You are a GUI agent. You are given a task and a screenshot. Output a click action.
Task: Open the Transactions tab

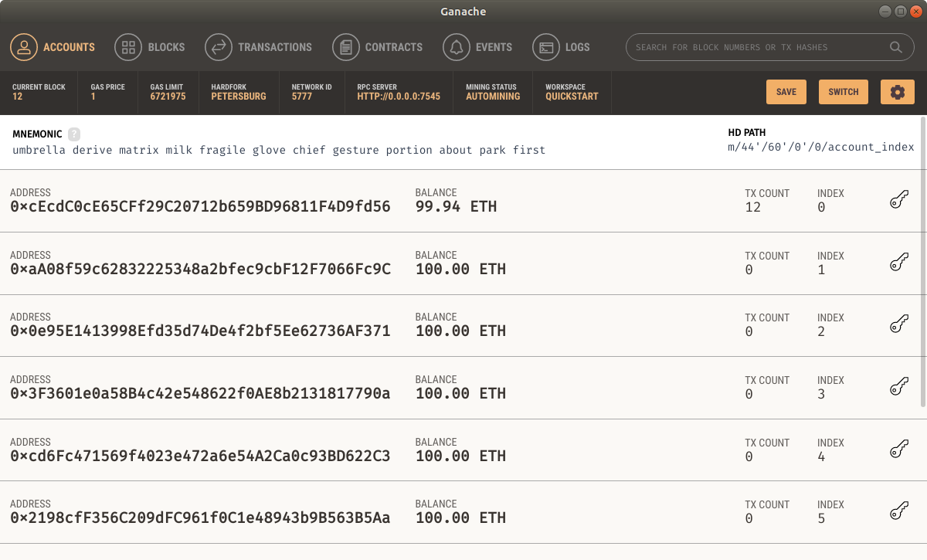[x=259, y=47]
